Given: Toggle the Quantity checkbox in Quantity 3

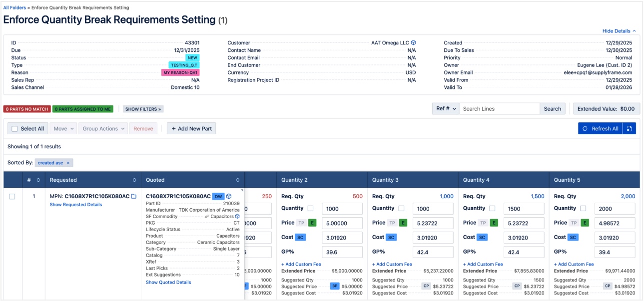Looking at the screenshot, I should click(x=401, y=209).
